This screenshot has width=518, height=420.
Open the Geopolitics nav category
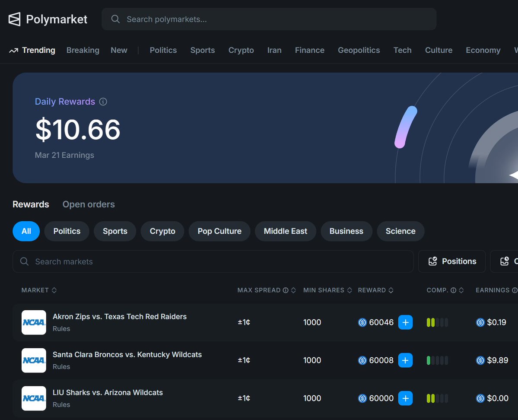pos(359,50)
